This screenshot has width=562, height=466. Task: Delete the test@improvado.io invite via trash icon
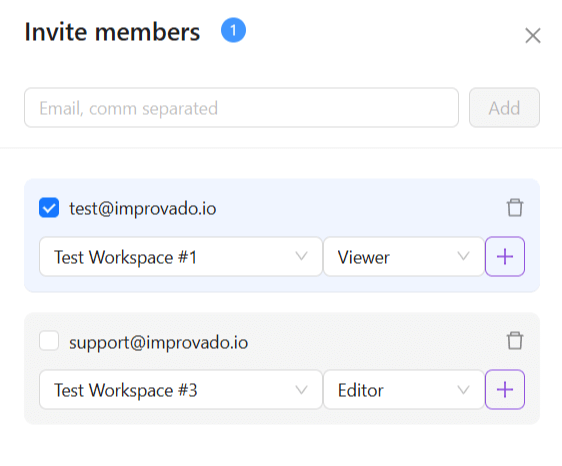[515, 208]
